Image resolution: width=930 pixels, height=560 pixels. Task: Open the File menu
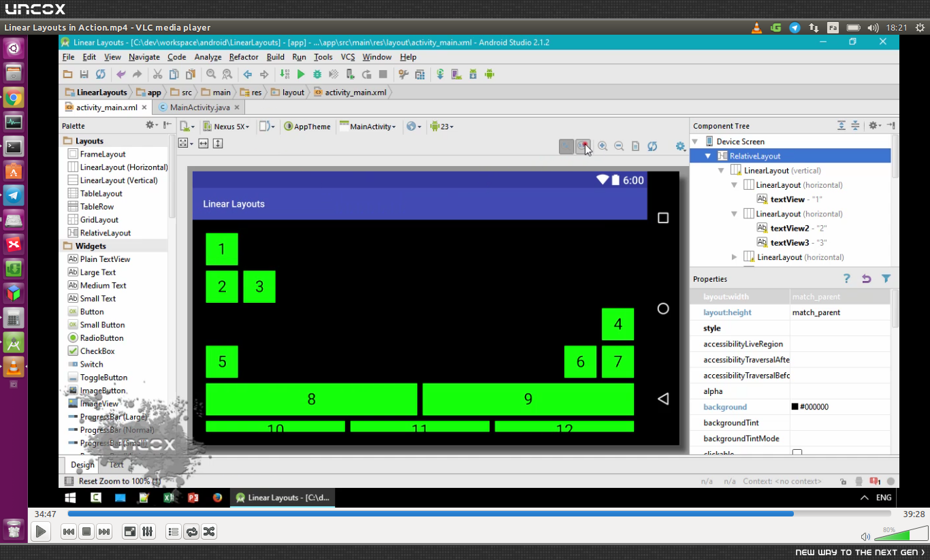click(x=68, y=57)
